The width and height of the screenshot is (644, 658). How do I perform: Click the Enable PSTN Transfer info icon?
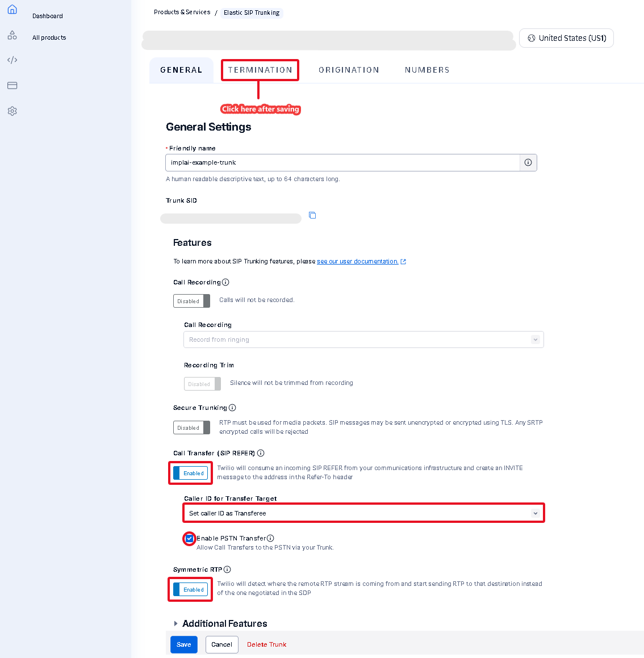click(270, 538)
